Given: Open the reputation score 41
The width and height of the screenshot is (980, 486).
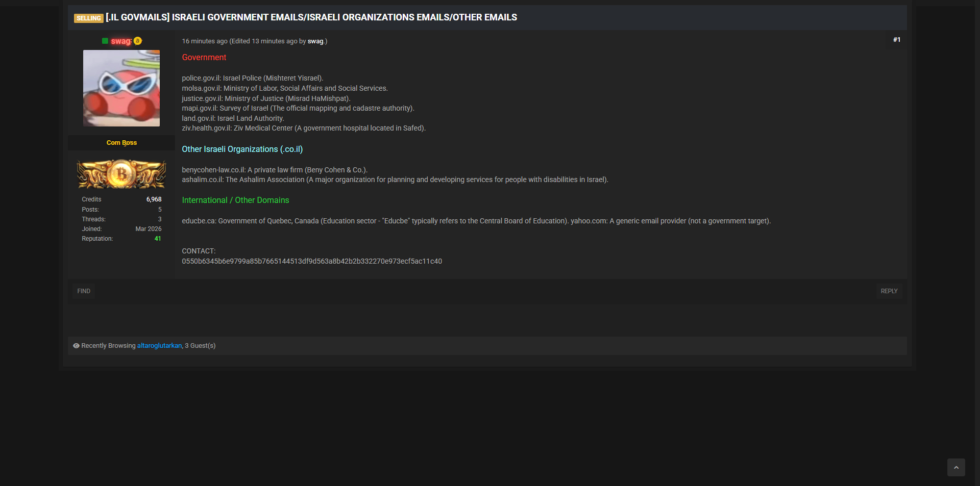Looking at the screenshot, I should [158, 239].
